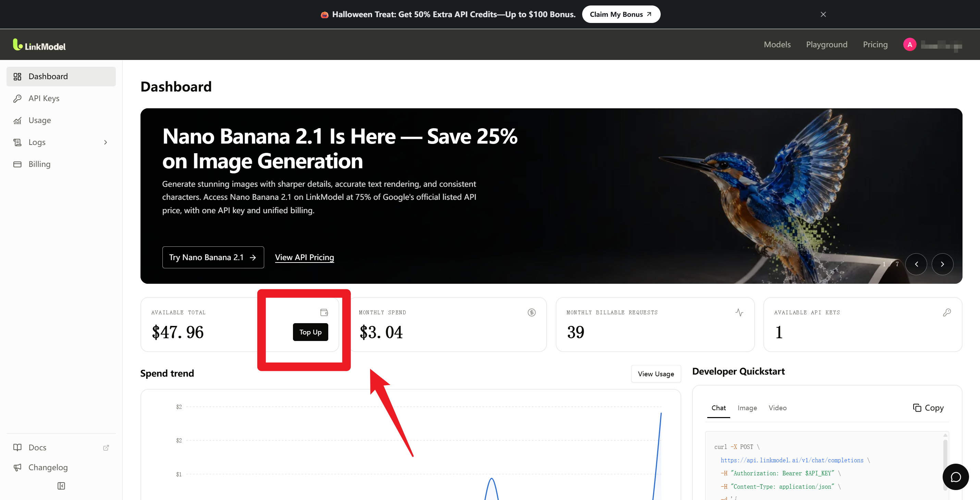Follow the View API Pricing link
Viewport: 980px width, 500px height.
point(304,257)
